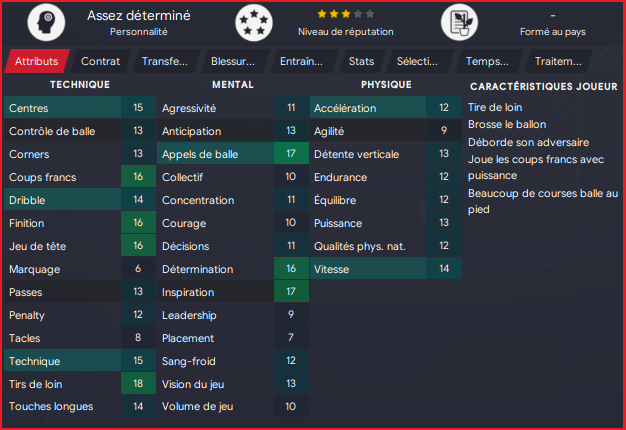Click the 'Brosse le ballon' trait
626x430 pixels.
pos(508,125)
